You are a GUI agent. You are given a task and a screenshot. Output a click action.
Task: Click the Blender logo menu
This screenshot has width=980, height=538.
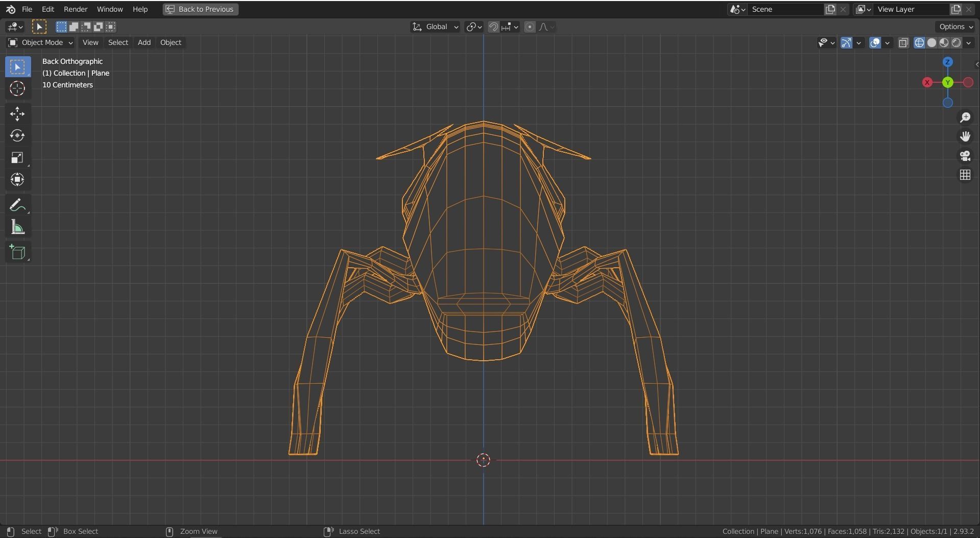pyautogui.click(x=11, y=9)
